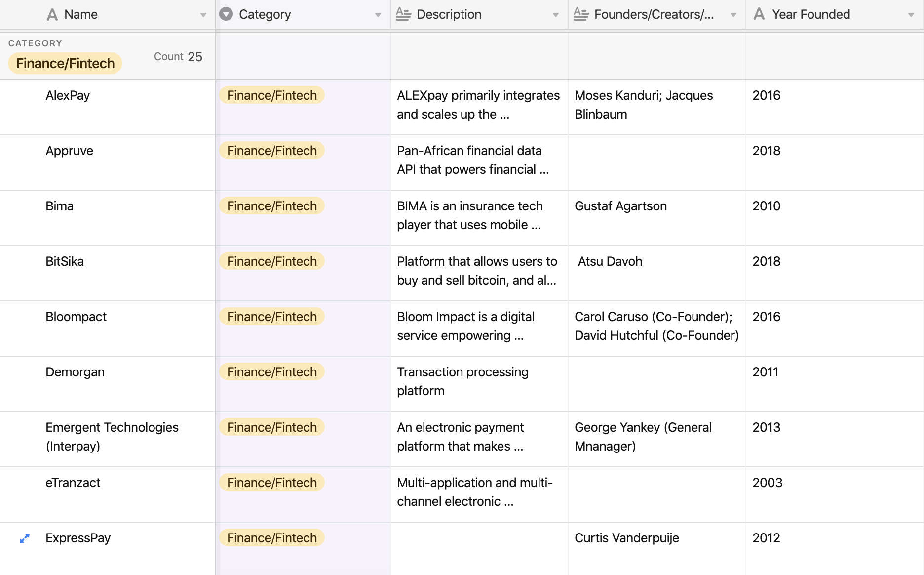Select the Emergent Technologies (Interpay) name cell
924x575 pixels.
tap(112, 437)
